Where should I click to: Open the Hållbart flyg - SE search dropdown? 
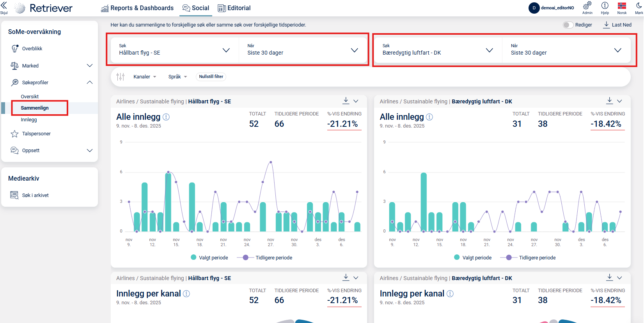coord(174,50)
